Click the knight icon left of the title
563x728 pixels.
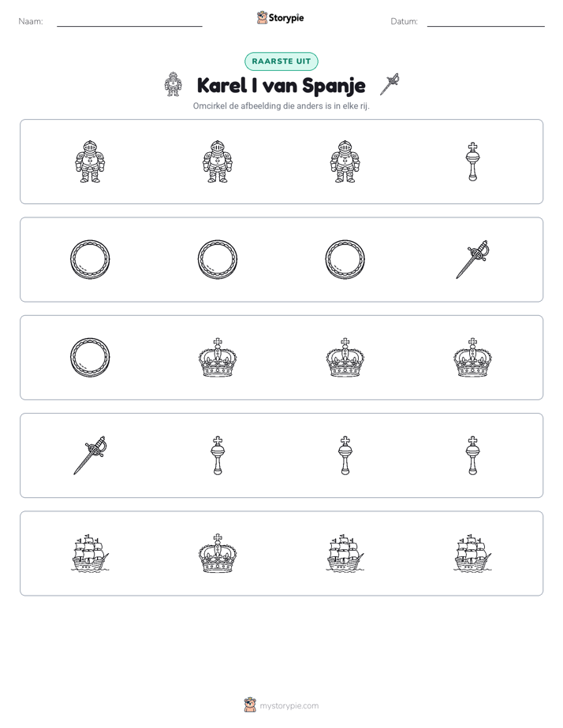coord(173,84)
